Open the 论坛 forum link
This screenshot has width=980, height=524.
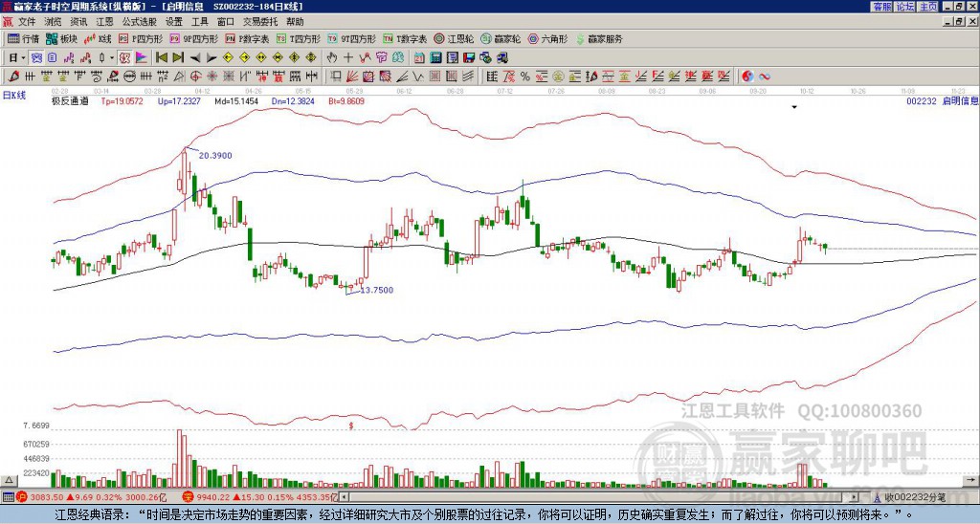[904, 7]
